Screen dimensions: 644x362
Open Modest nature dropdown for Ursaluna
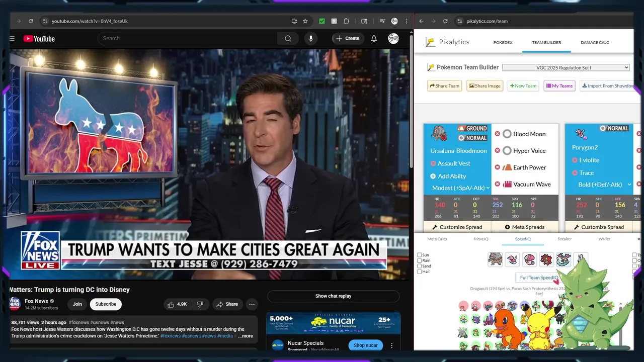click(x=460, y=188)
